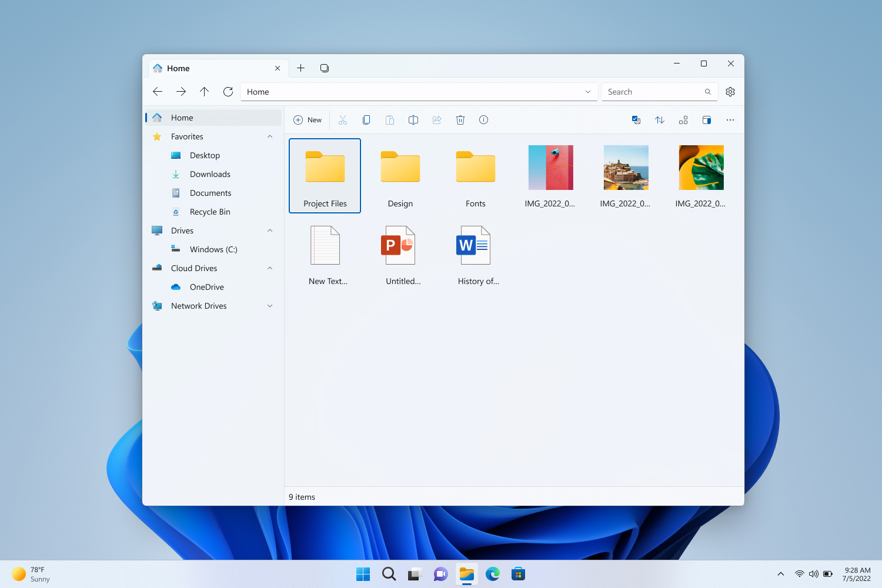Open the settings gear icon
Image resolution: width=882 pixels, height=588 pixels.
pos(730,92)
